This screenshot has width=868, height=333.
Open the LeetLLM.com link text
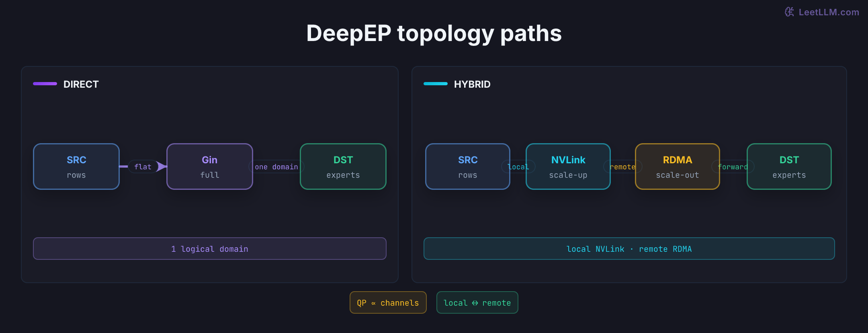(x=829, y=12)
